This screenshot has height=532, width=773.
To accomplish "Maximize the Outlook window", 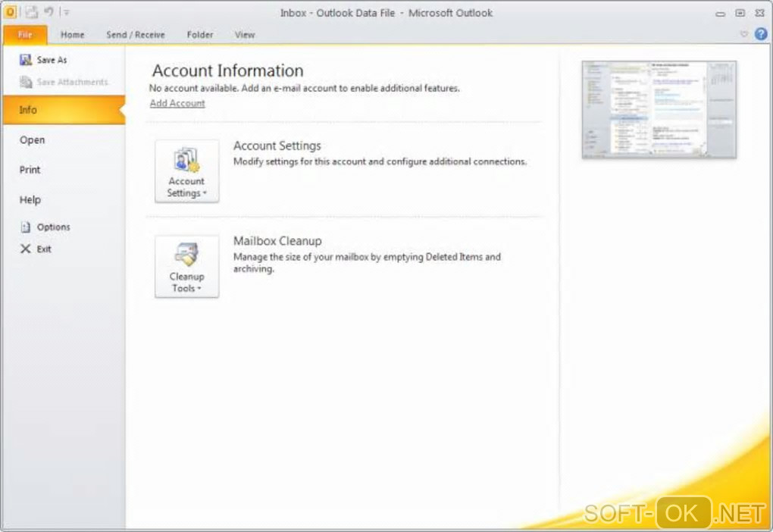I will coord(740,14).
